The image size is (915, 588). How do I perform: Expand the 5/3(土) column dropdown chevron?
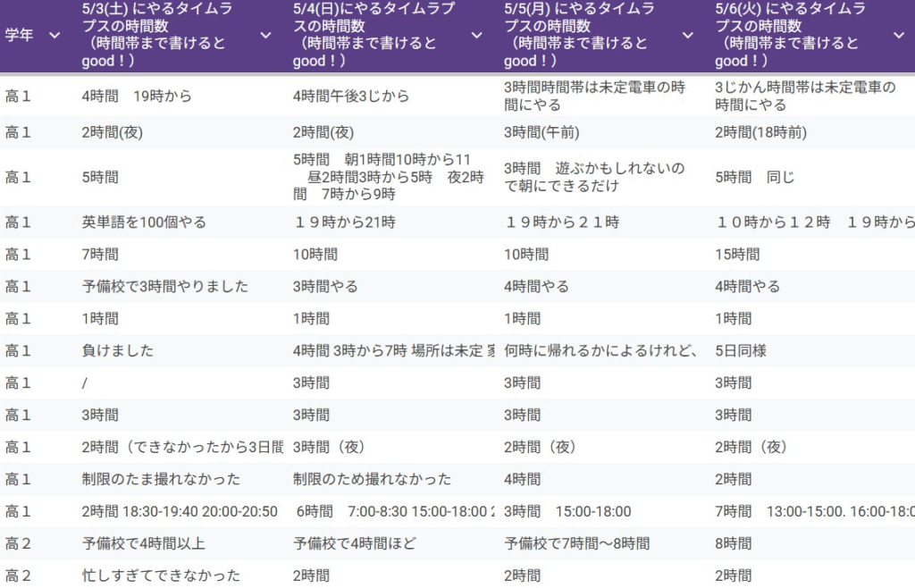[265, 35]
